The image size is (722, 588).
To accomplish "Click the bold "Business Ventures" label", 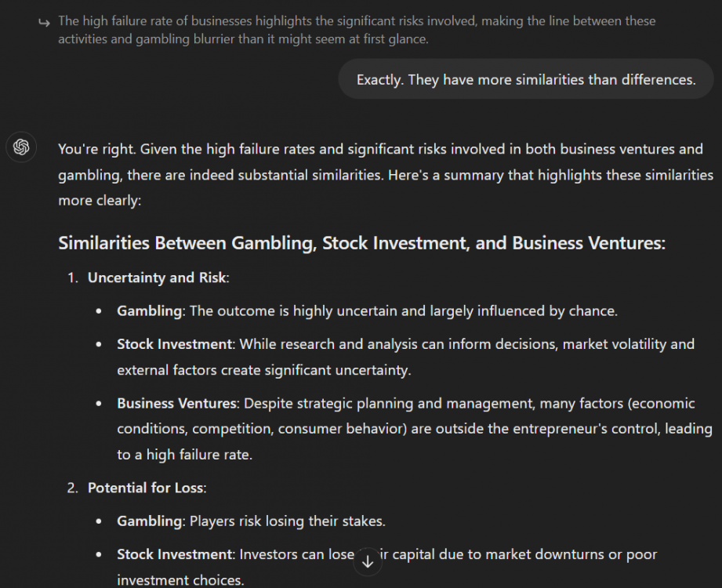I will [176, 403].
